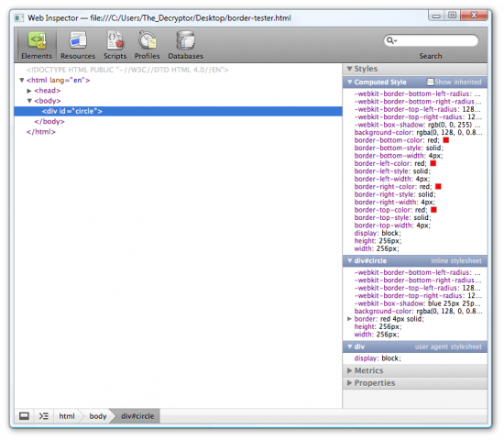Expand the Properties section
Screen dimensions: 504x440
coord(350,383)
